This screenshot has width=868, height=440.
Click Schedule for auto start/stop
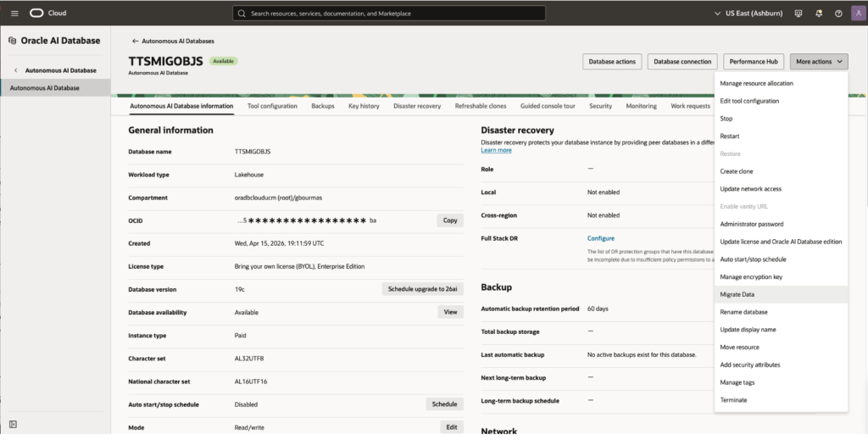[444, 404]
